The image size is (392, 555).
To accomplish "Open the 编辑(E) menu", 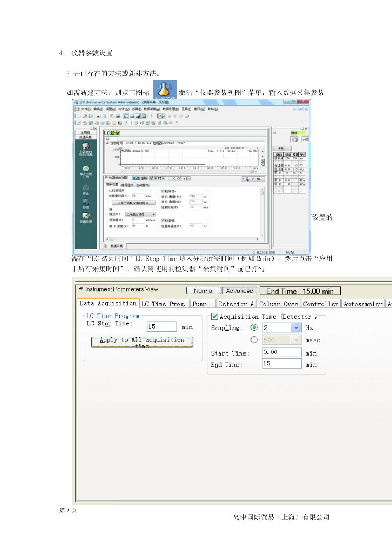I will (x=98, y=109).
